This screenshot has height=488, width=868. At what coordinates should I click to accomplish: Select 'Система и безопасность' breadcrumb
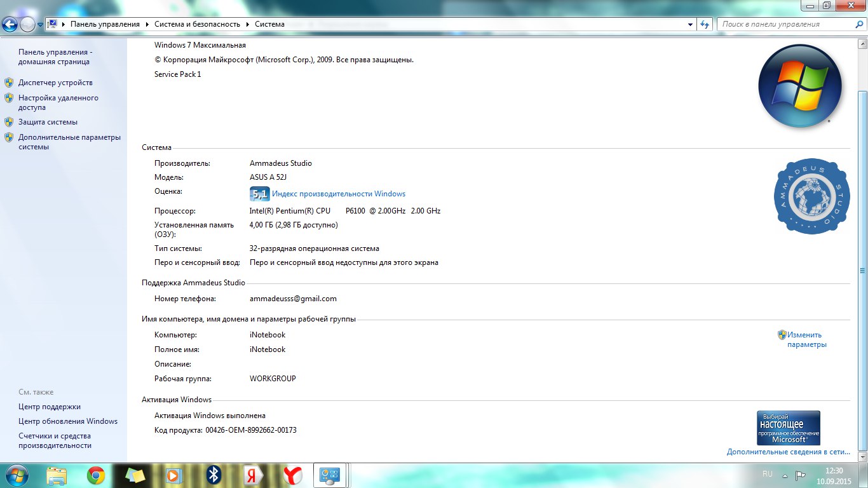(197, 24)
